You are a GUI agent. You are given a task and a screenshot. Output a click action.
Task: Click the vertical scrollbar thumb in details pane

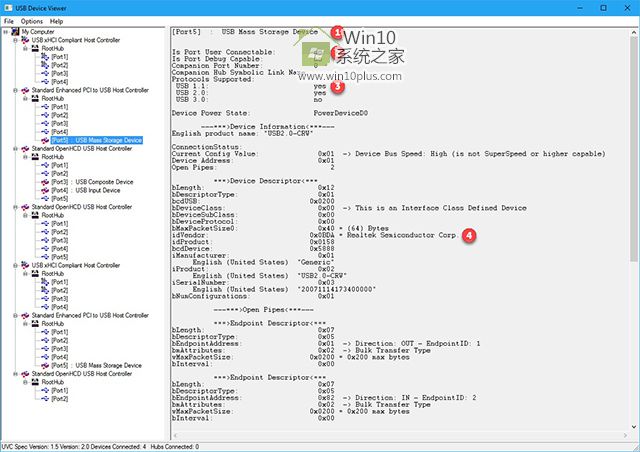click(x=633, y=149)
